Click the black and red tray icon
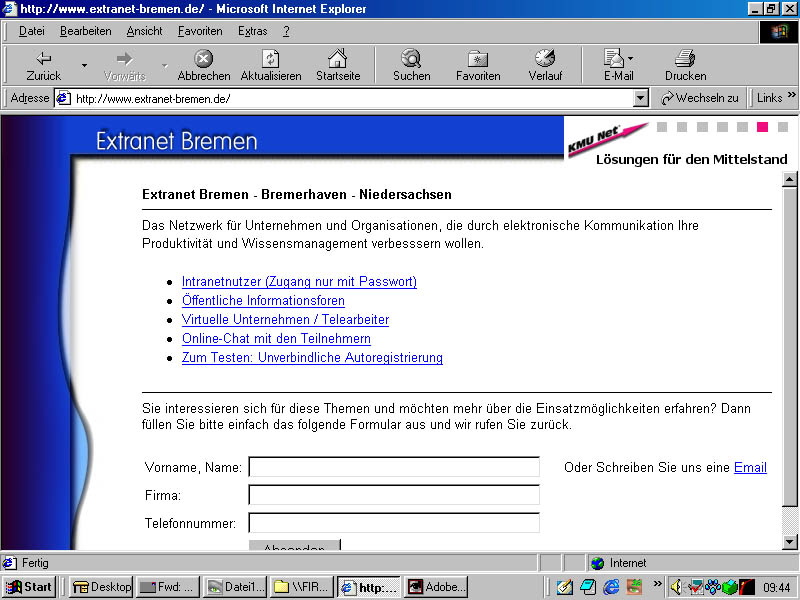Screen dimensions: 800x600 [x=746, y=587]
